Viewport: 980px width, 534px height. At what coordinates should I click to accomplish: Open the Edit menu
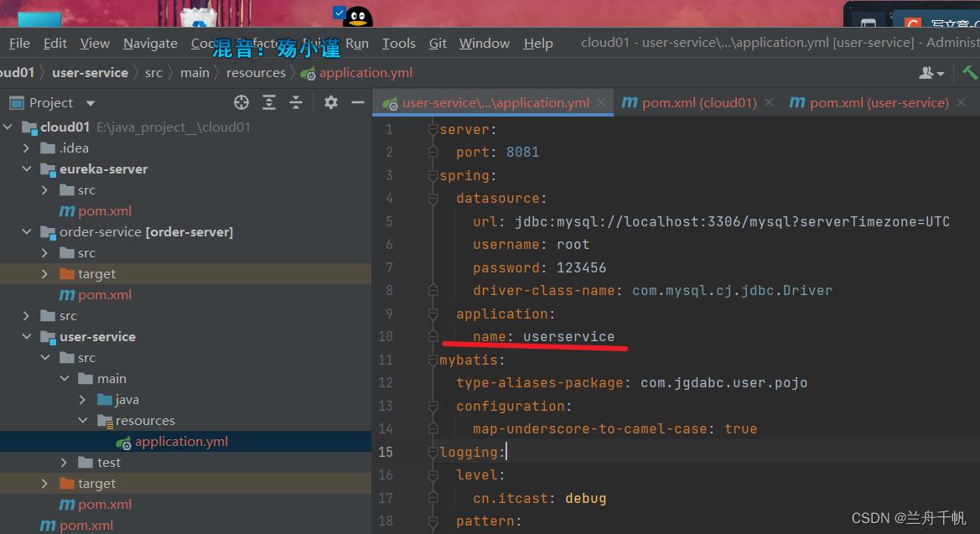point(55,43)
